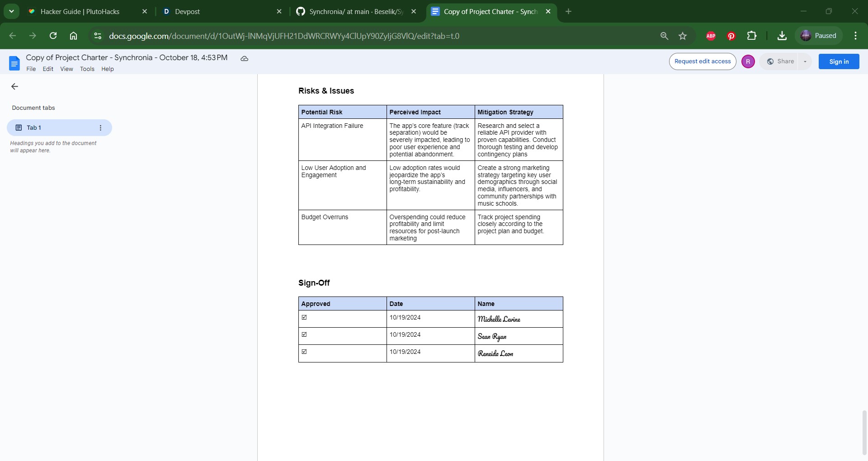Open the Paused profile menu

(x=819, y=36)
